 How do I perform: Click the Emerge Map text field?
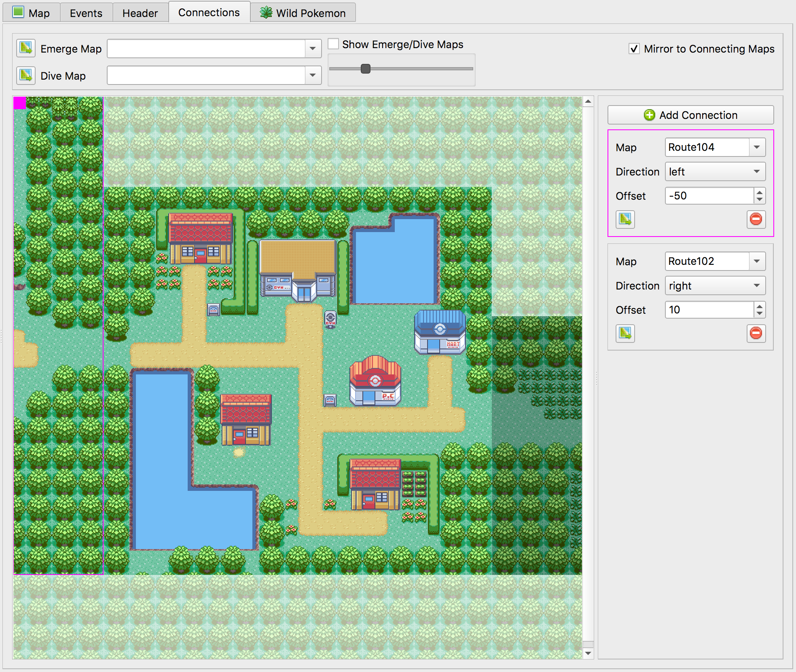(x=206, y=49)
